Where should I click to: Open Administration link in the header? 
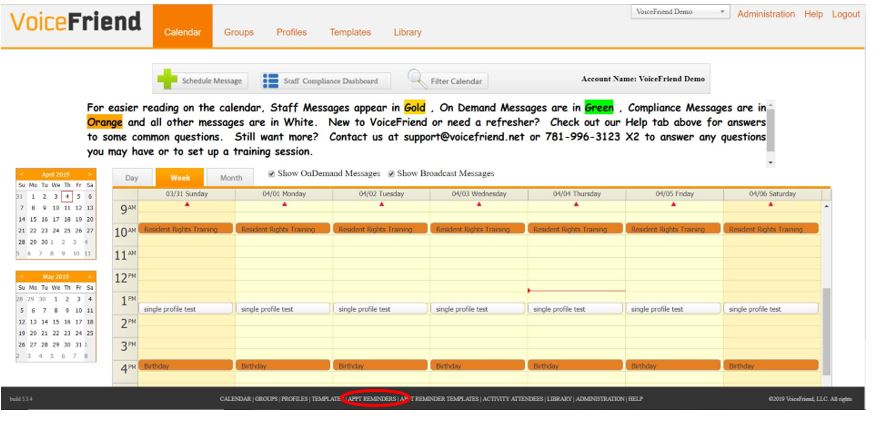[x=766, y=14]
